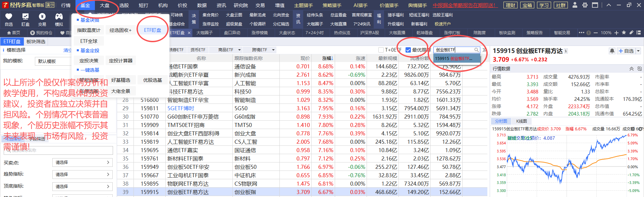Image resolution: width=644 pixels, height=197 pixels.
Task: Open the 盯盘 monitor chart icon
Action: coord(25,16)
